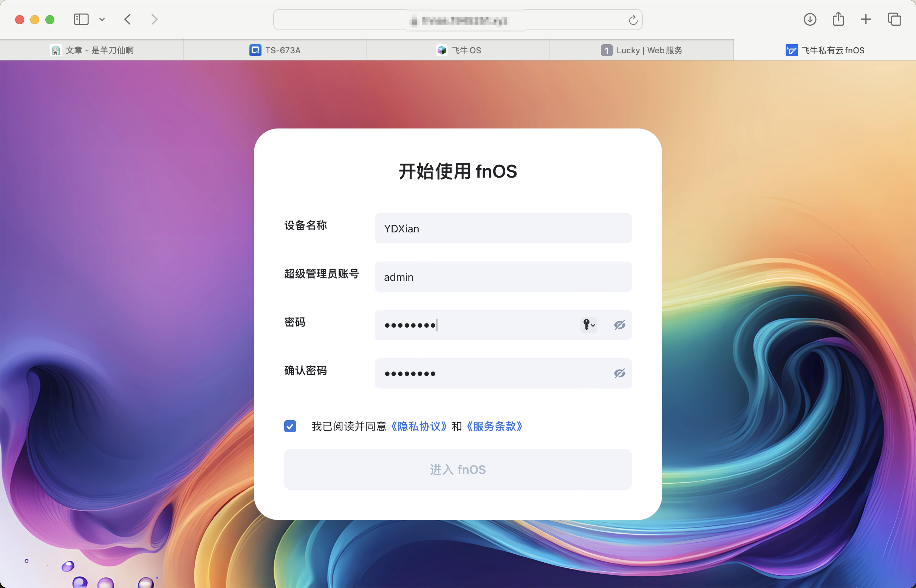Open the password key autofill dropdown

point(588,325)
